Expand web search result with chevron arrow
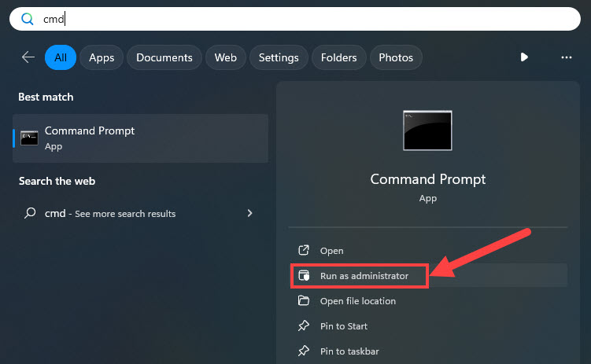 pos(249,213)
